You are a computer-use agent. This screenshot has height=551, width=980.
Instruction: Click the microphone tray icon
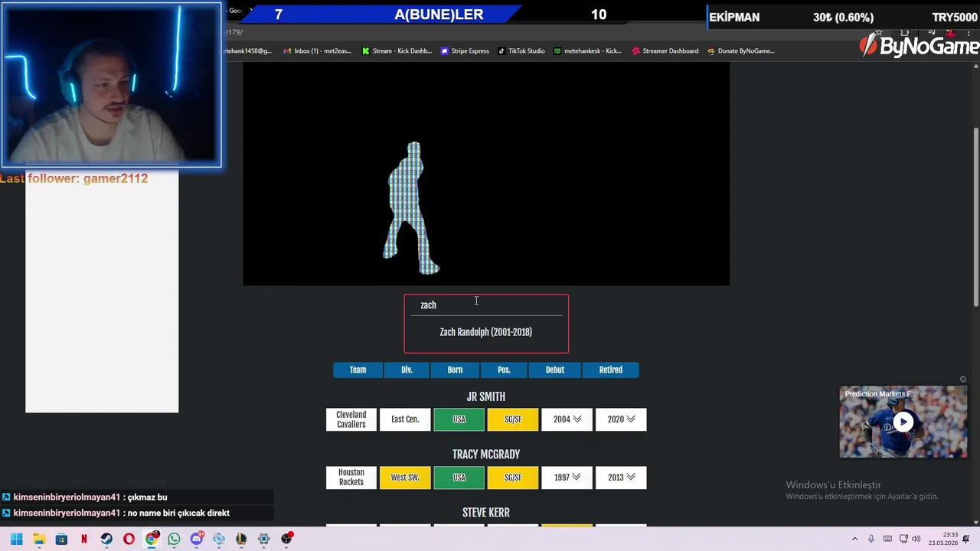click(x=871, y=539)
